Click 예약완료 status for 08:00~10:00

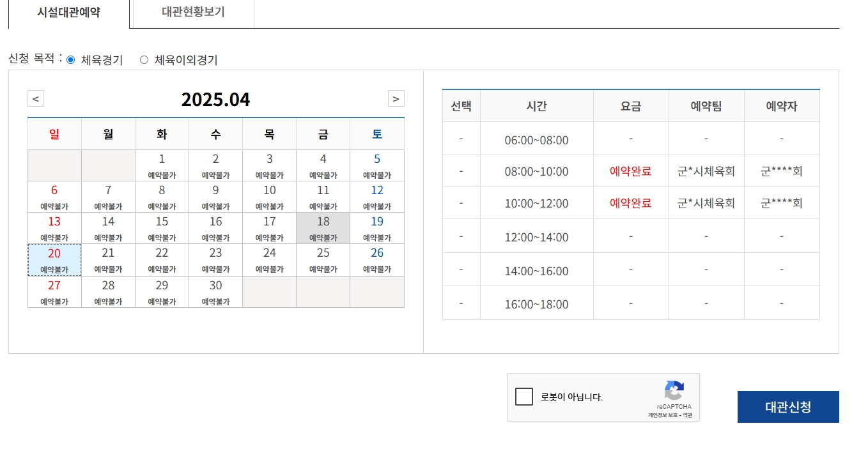coord(630,171)
